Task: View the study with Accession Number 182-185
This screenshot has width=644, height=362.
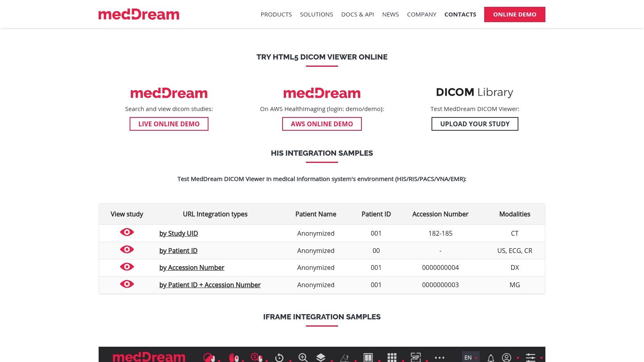Action: click(127, 232)
